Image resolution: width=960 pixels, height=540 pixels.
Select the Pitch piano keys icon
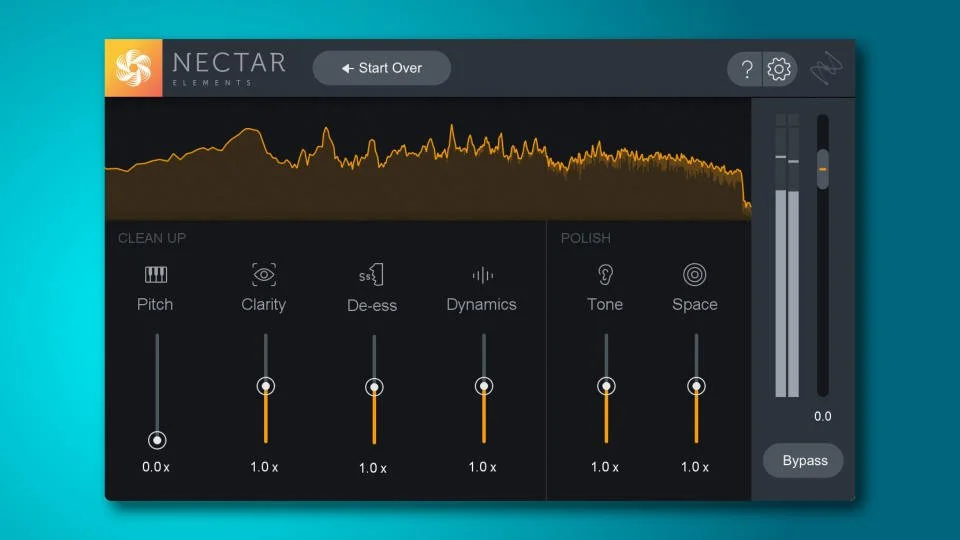156,274
